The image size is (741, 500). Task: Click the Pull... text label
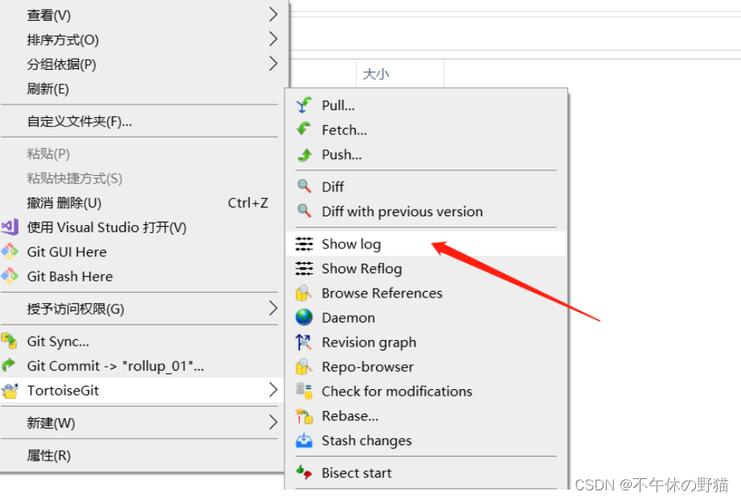[x=338, y=105]
